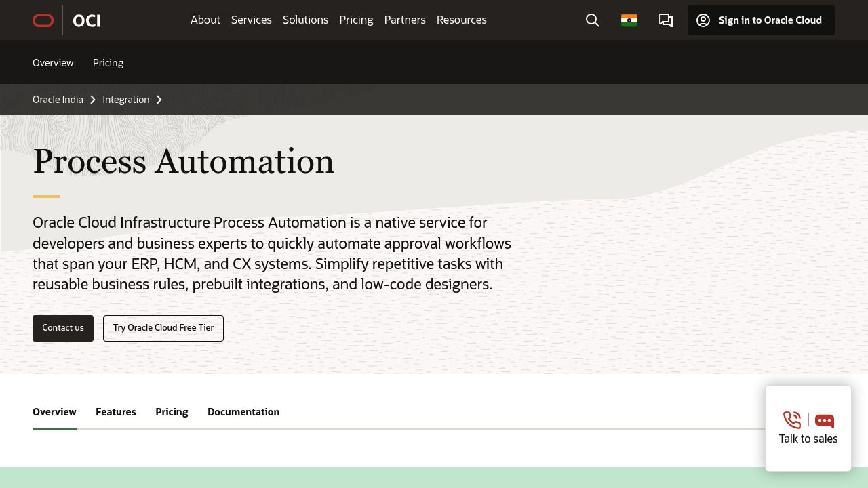Click the Oracle India breadcrumb

(x=58, y=100)
